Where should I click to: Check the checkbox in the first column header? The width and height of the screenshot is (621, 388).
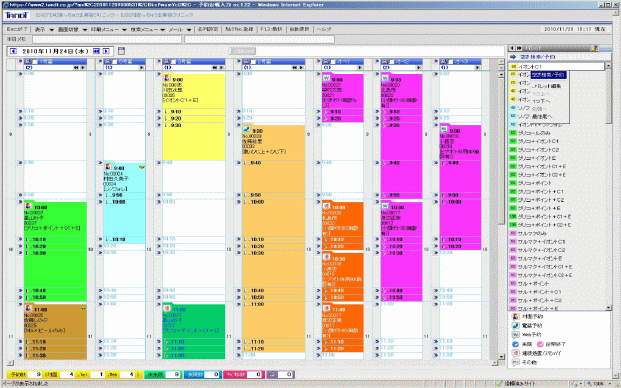tap(35, 62)
